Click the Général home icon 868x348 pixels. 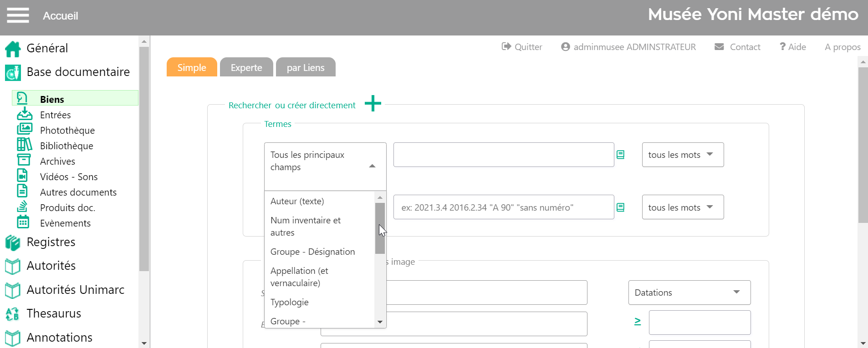13,49
